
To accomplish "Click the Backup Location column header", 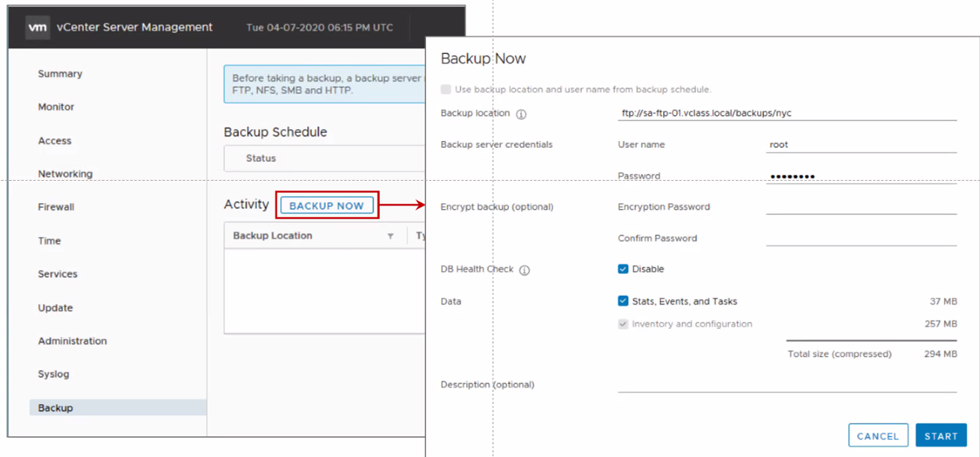I will point(273,236).
